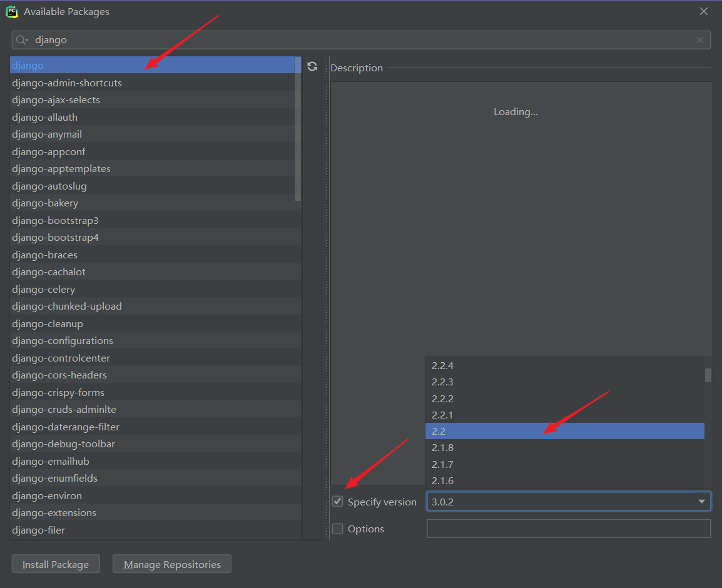This screenshot has width=722, height=588.
Task: Select django-enumfields package
Action: pyautogui.click(x=155, y=479)
